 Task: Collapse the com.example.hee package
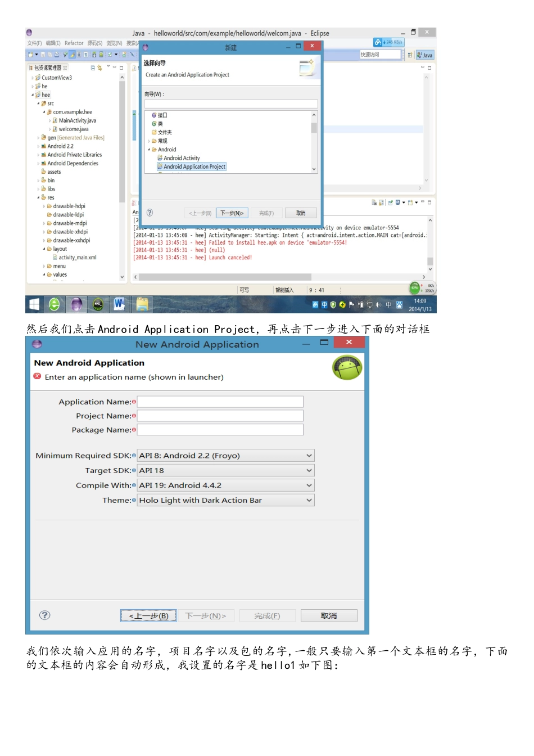point(44,112)
